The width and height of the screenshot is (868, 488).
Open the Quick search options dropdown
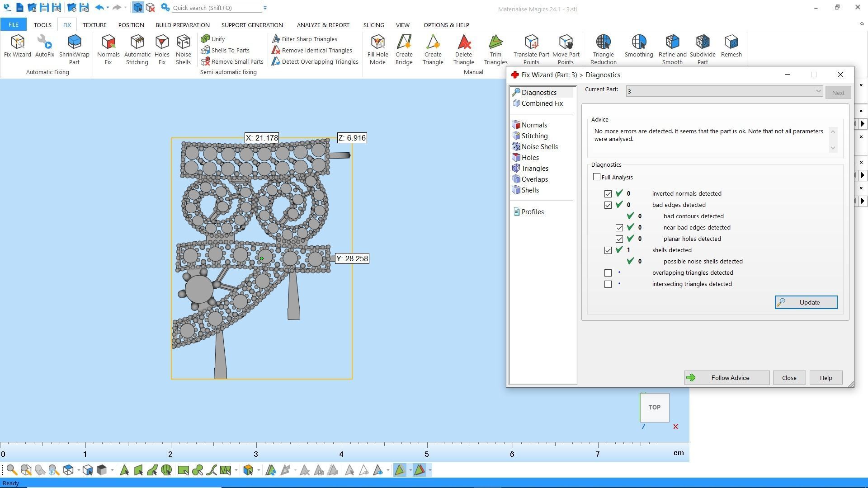point(265,8)
